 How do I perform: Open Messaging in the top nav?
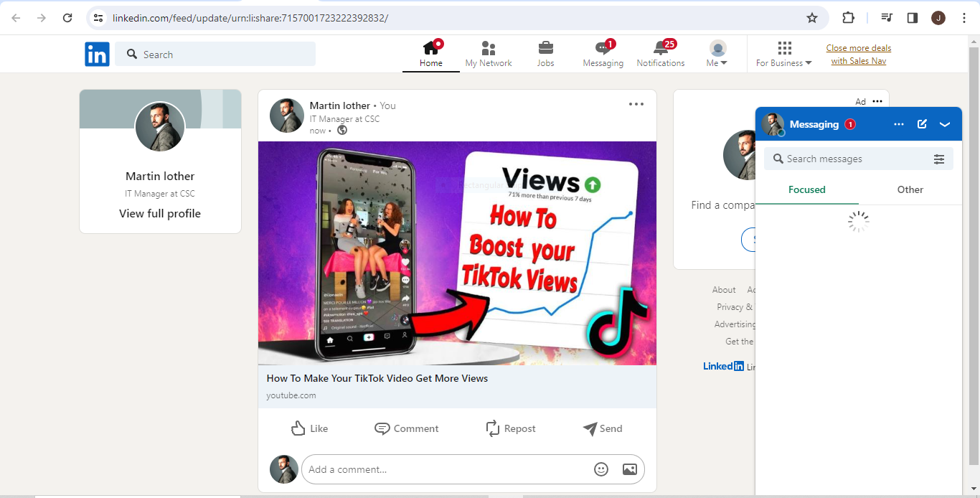[x=603, y=54]
